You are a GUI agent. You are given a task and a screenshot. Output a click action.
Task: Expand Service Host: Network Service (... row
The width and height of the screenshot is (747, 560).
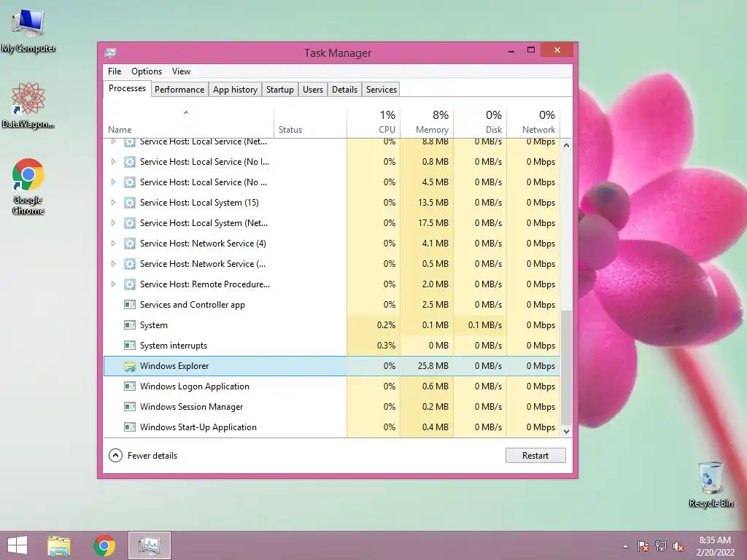113,264
